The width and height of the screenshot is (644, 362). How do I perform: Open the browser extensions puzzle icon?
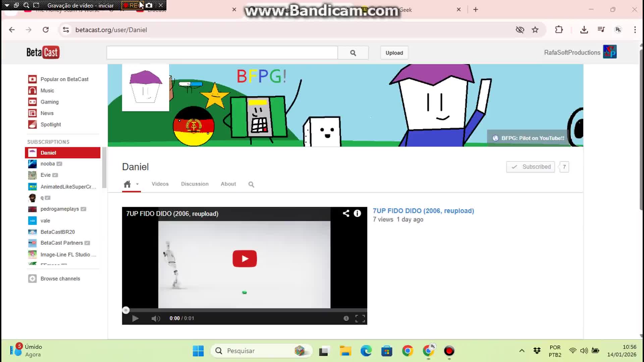coord(559,29)
